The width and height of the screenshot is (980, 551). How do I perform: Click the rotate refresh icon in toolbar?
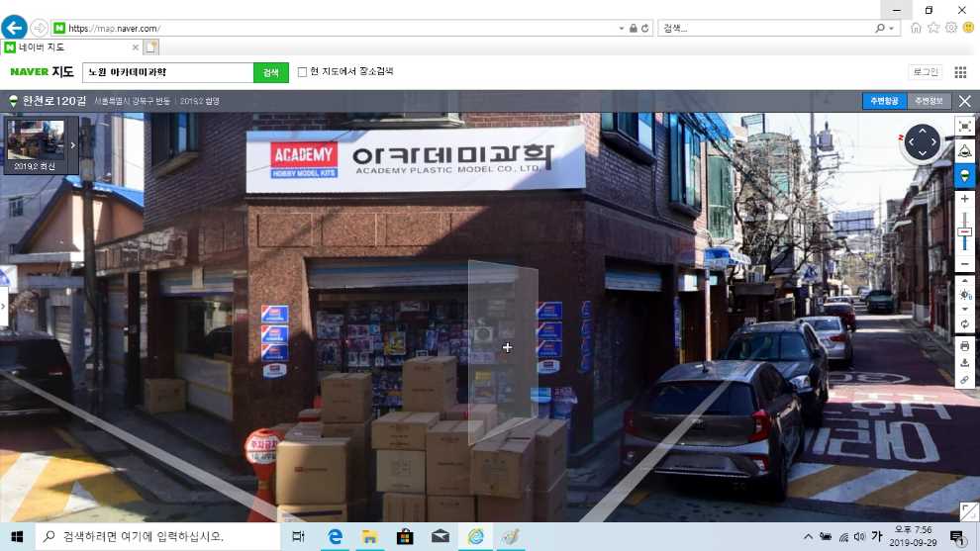coord(965,324)
